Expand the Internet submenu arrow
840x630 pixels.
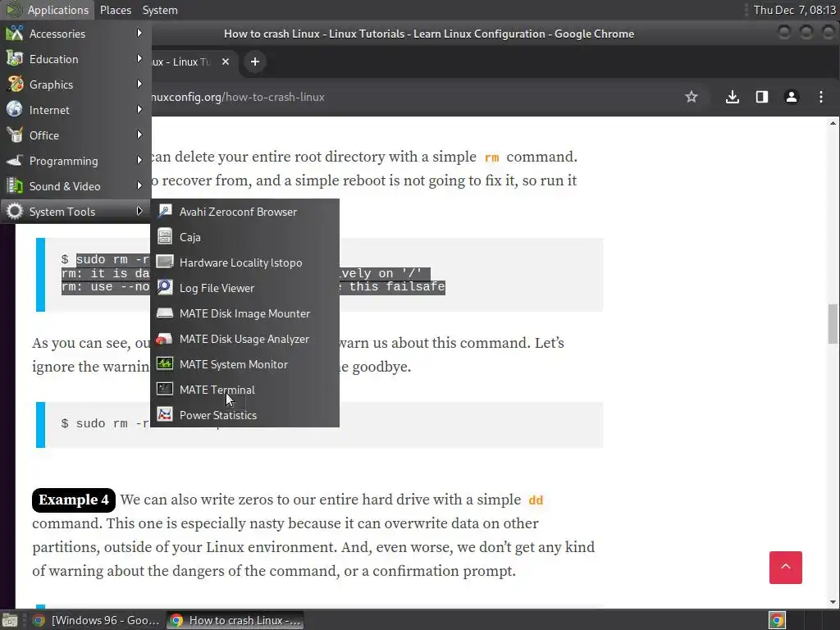click(139, 109)
